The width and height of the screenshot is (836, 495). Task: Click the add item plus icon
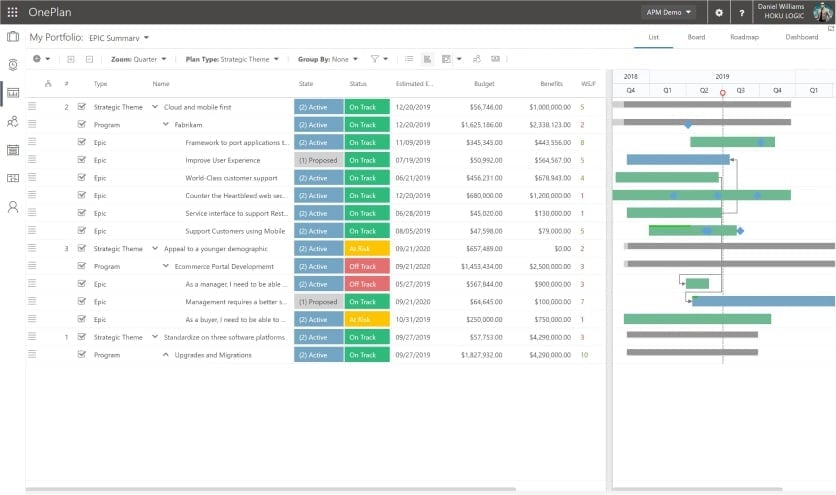click(37, 59)
